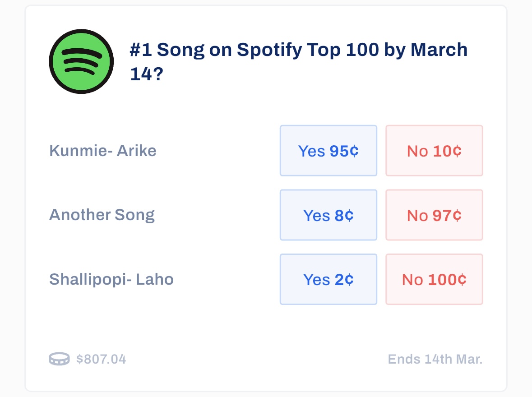Click the Spotify logo icon
This screenshot has height=397, width=532.
tap(81, 61)
